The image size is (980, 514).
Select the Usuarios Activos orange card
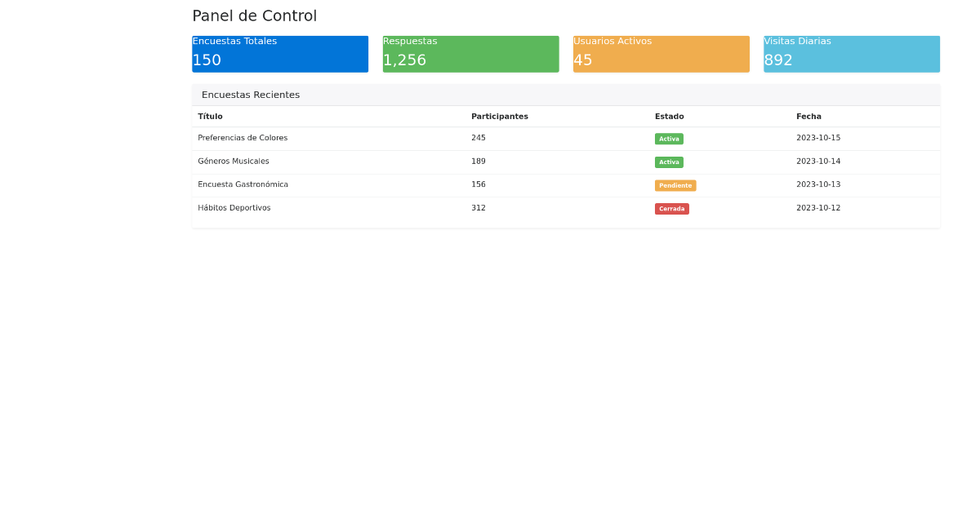[661, 54]
